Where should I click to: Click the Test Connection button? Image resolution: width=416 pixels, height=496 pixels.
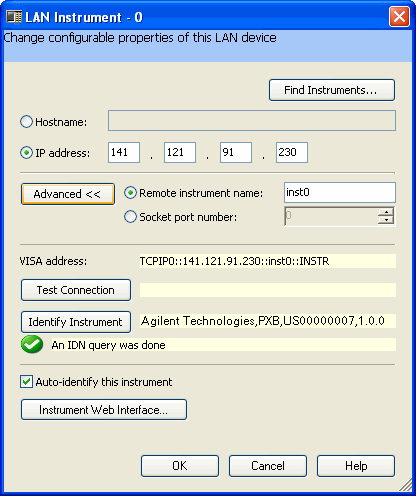(76, 290)
